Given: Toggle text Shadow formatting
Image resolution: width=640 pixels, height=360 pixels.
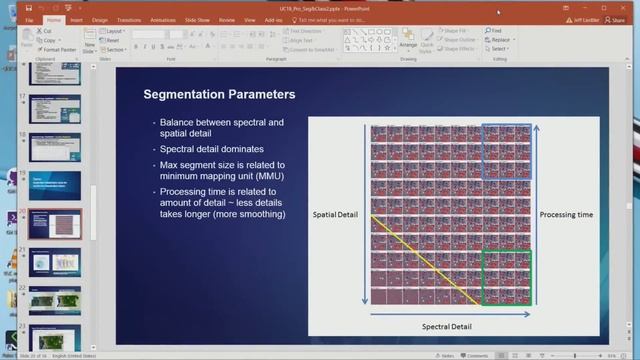Looking at the screenshot, I should 162,47.
